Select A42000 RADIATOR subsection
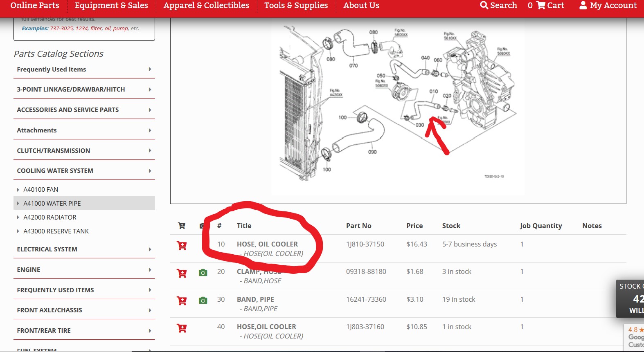 (x=84, y=217)
